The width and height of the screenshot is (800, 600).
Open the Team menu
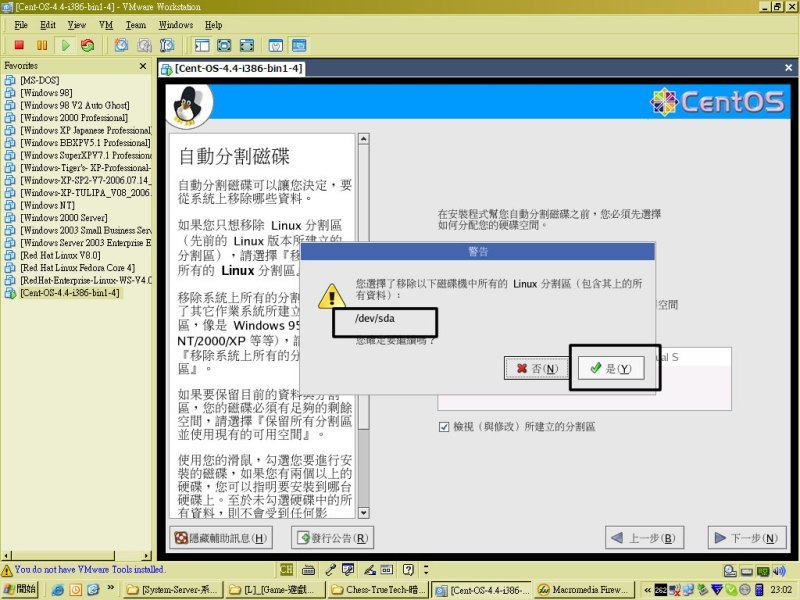pyautogui.click(x=136, y=25)
